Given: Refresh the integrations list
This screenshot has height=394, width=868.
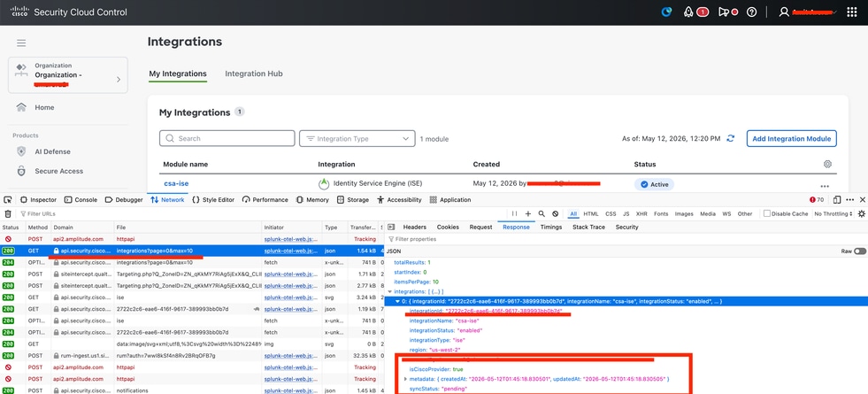Looking at the screenshot, I should [731, 138].
